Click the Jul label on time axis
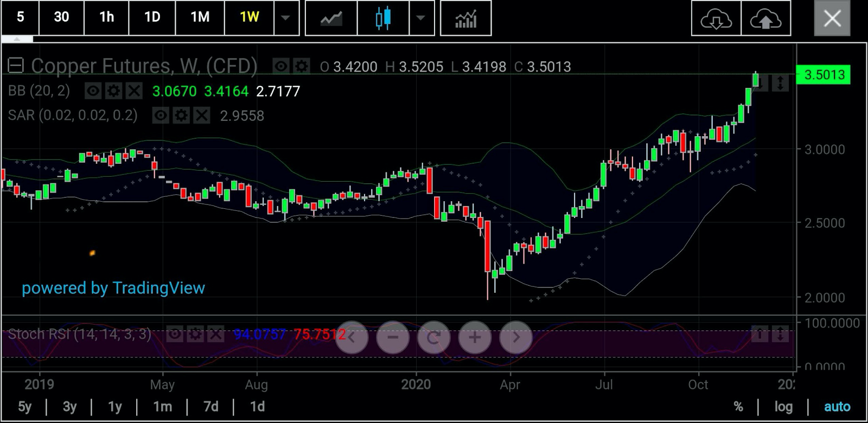The height and width of the screenshot is (423, 868). [604, 384]
